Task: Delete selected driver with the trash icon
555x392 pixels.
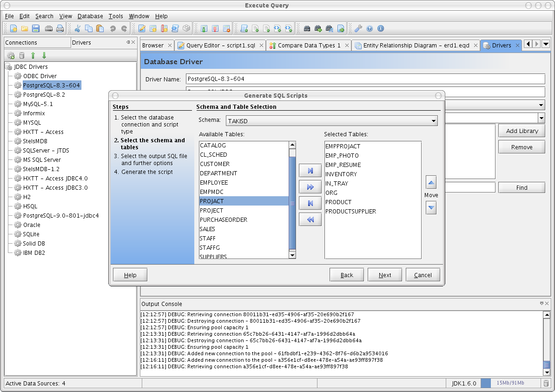Action: pyautogui.click(x=22, y=56)
